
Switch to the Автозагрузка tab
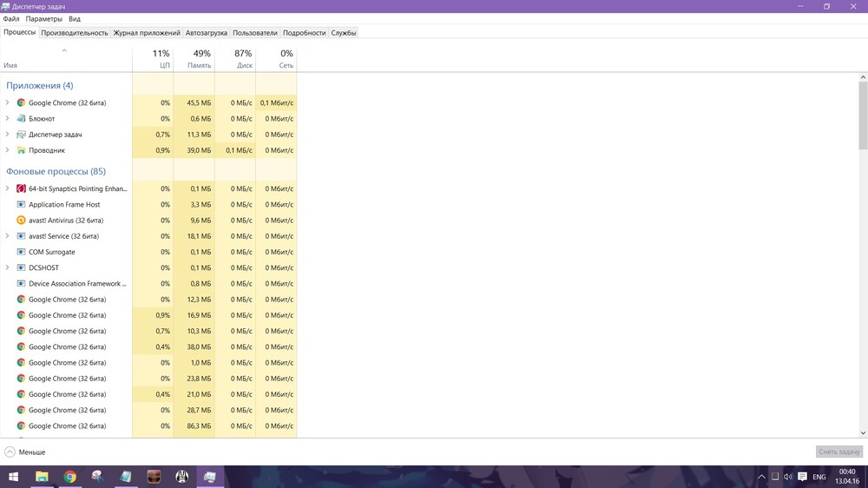coord(206,33)
